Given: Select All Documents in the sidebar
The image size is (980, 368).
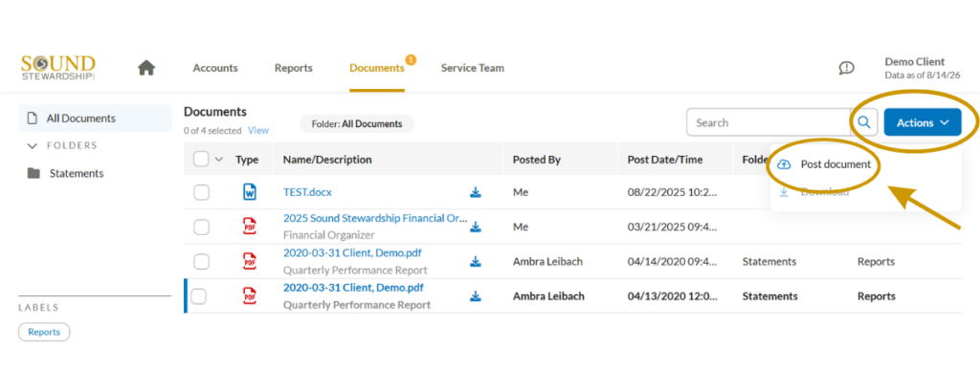Looking at the screenshot, I should click(x=95, y=118).
